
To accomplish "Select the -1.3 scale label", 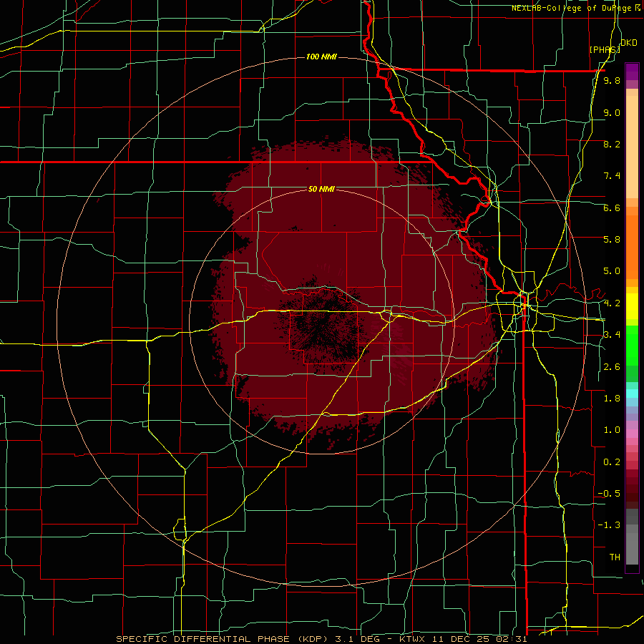I will [x=609, y=525].
